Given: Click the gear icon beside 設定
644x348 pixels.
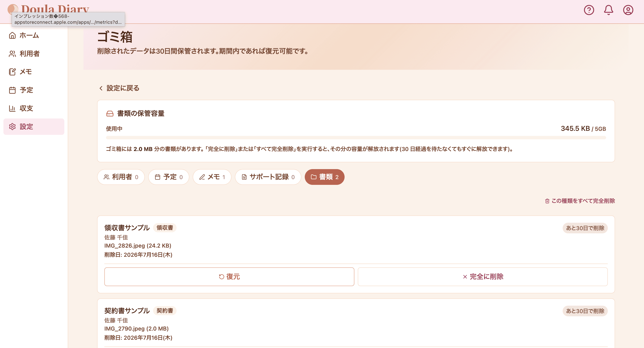Looking at the screenshot, I should coord(12,127).
